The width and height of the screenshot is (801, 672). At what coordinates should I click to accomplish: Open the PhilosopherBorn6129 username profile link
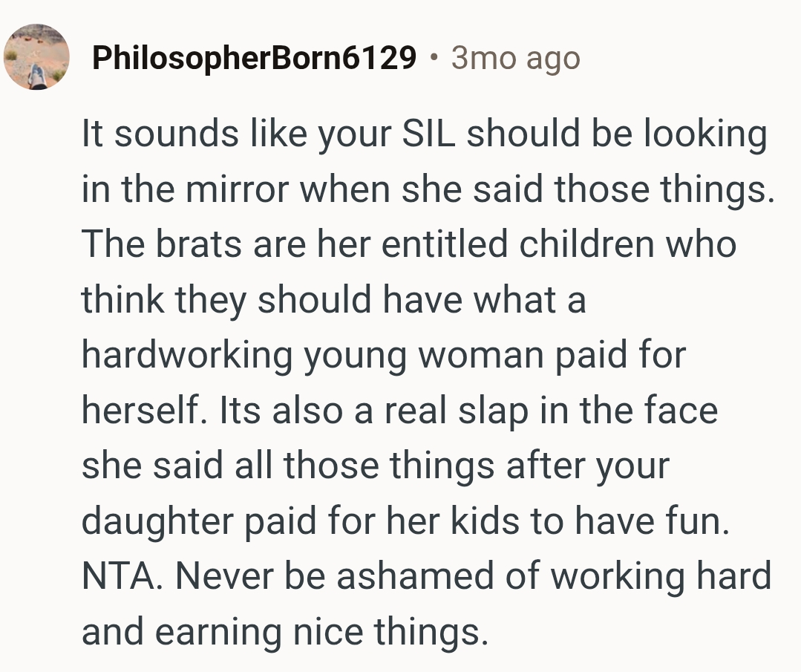tap(254, 58)
